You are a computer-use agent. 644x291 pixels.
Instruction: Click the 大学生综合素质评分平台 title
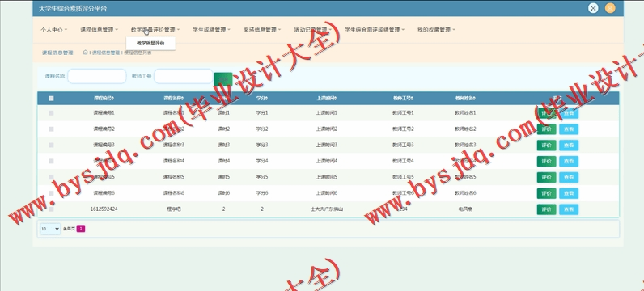[x=73, y=8]
